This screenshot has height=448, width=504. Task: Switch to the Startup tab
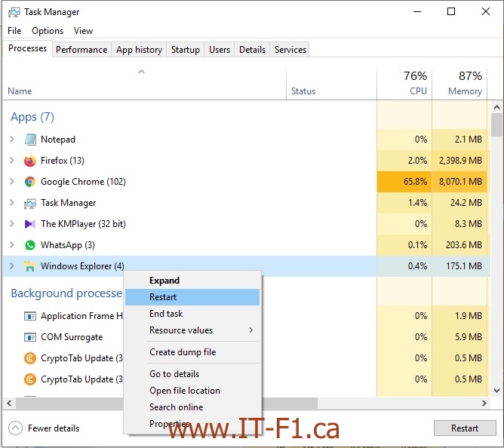pos(186,50)
